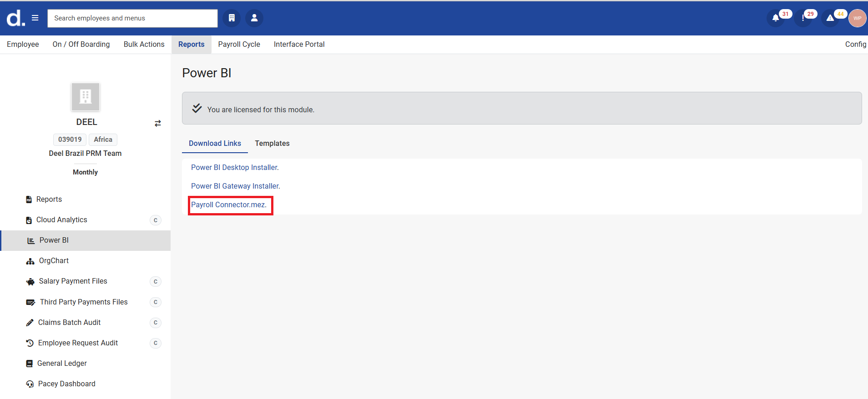Image resolution: width=868 pixels, height=399 pixels.
Task: Open General Ledger in the sidebar
Action: 62,363
